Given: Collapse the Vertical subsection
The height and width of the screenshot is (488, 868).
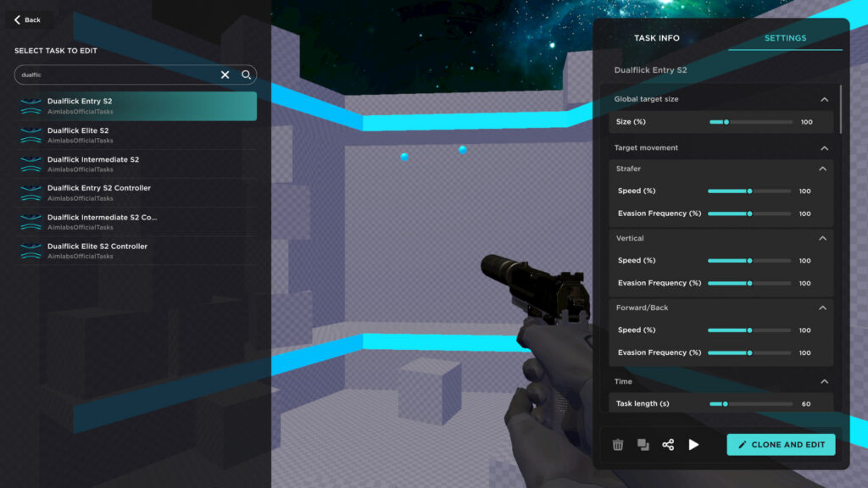Looking at the screenshot, I should pos(822,238).
